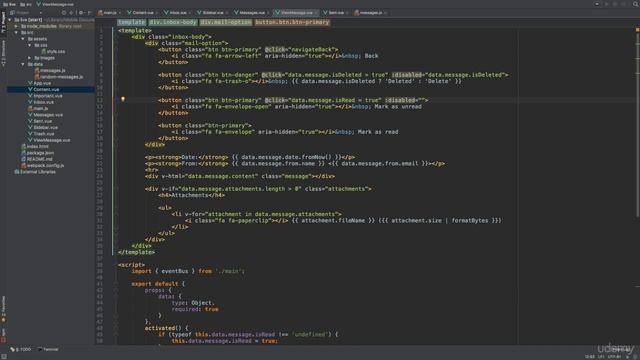Click the template breadcrumb
Image resolution: width=640 pixels, height=360 pixels.
131,22
